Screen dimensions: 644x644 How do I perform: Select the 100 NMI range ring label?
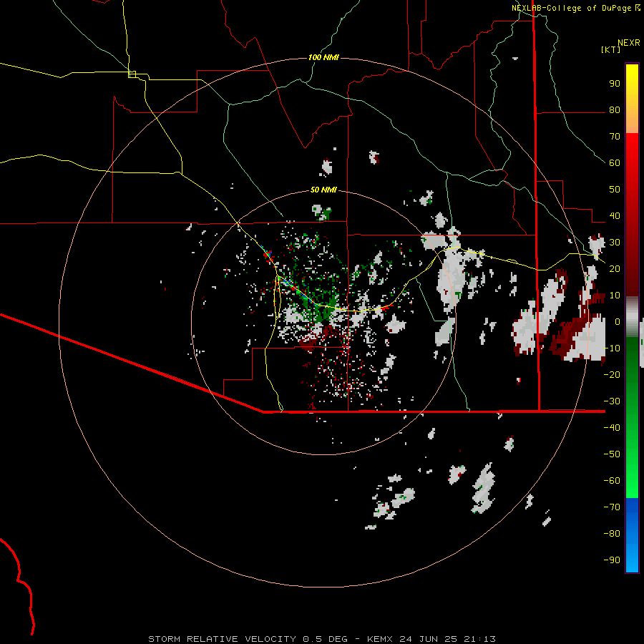click(323, 57)
